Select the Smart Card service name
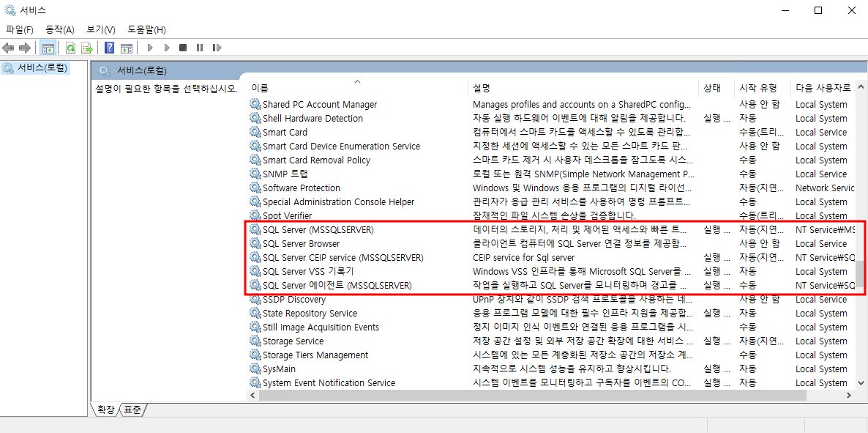Image resolution: width=868 pixels, height=433 pixels. (x=285, y=132)
